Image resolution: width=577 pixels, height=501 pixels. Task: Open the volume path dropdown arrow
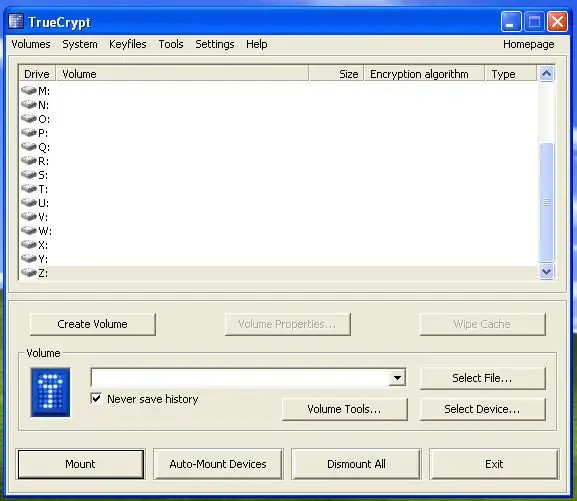point(397,377)
